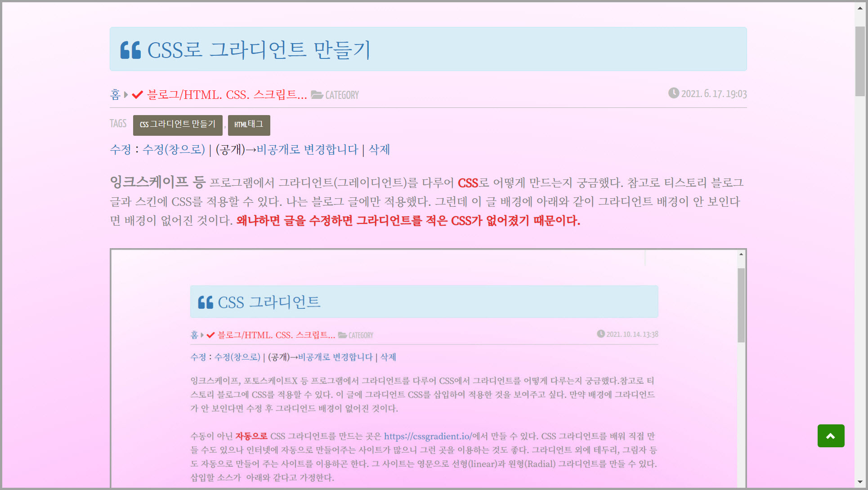Image resolution: width=868 pixels, height=490 pixels.
Task: Click the breadcrumb triangle after 홈
Action: (x=126, y=95)
